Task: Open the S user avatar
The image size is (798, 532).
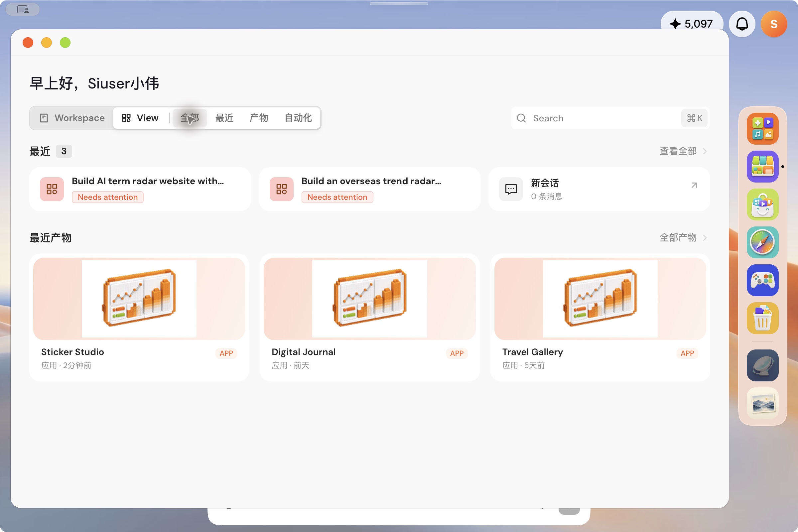Action: click(x=774, y=24)
